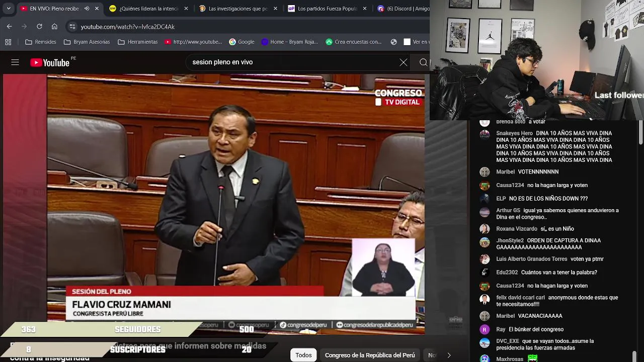Go back with the browser back arrow
The image size is (644, 362).
click(9, 27)
